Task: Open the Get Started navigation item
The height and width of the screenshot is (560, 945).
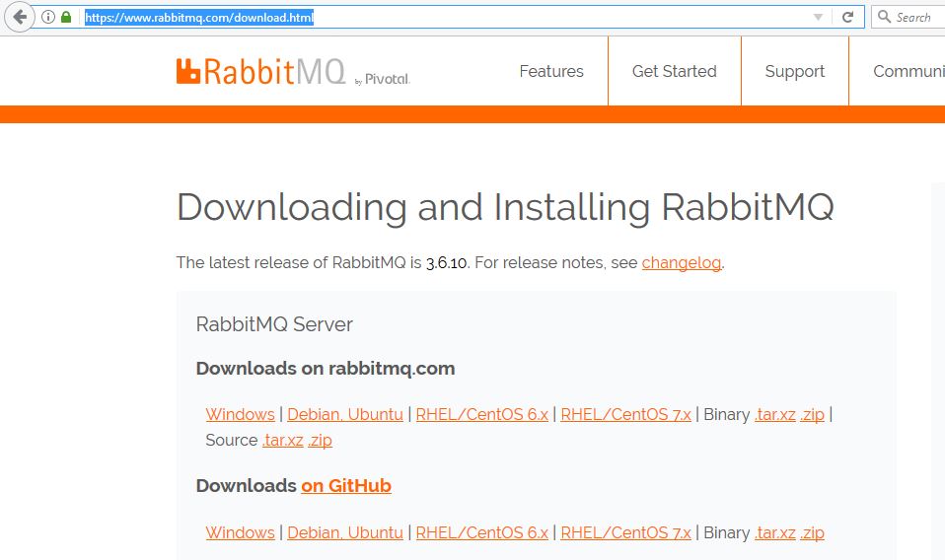Action: point(675,71)
